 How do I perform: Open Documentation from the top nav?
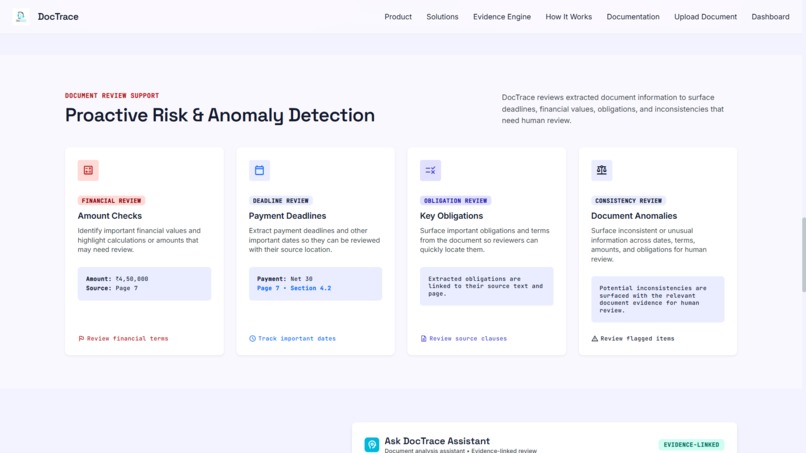pos(633,16)
